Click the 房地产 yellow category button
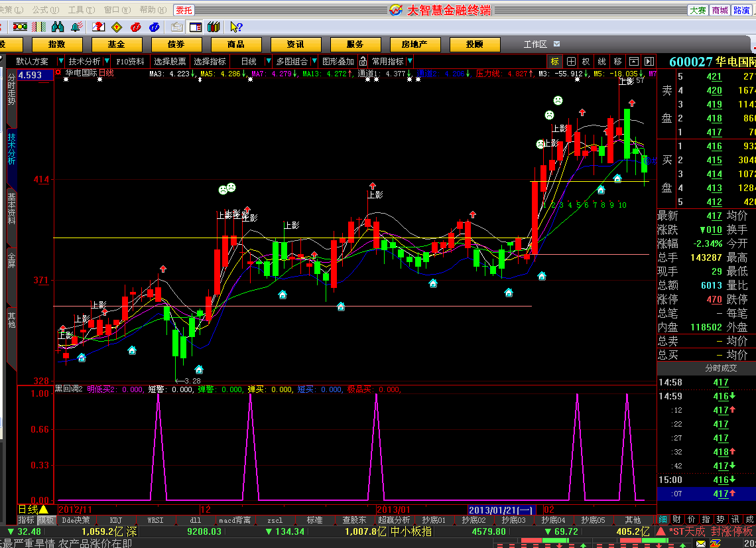The width and height of the screenshot is (756, 548). tap(415, 44)
